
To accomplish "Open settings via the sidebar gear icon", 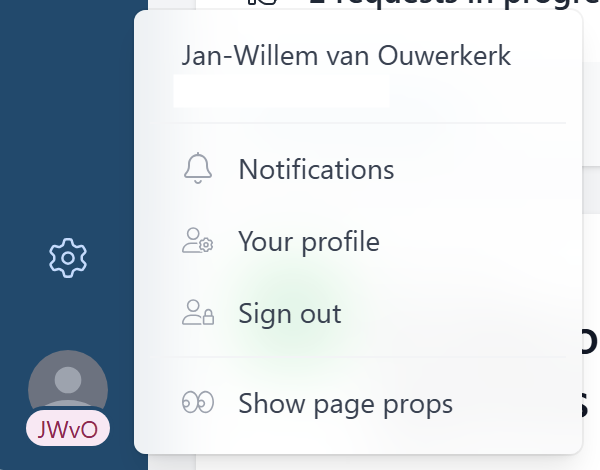I will tap(68, 258).
